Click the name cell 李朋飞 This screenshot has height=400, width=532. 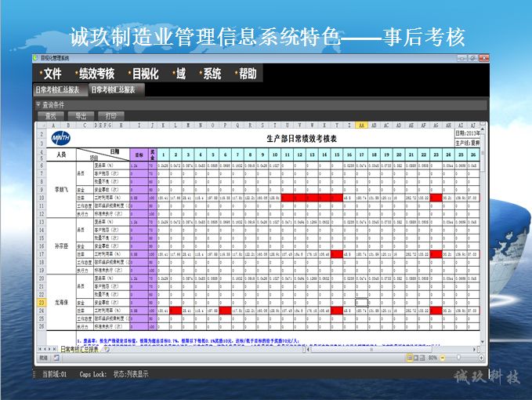61,190
